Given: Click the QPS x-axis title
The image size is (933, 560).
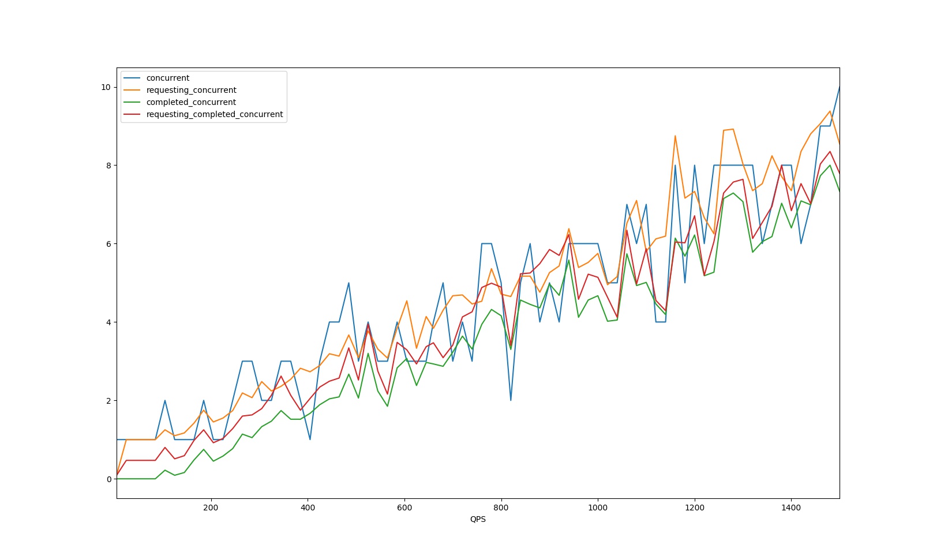Looking at the screenshot, I should [x=478, y=519].
